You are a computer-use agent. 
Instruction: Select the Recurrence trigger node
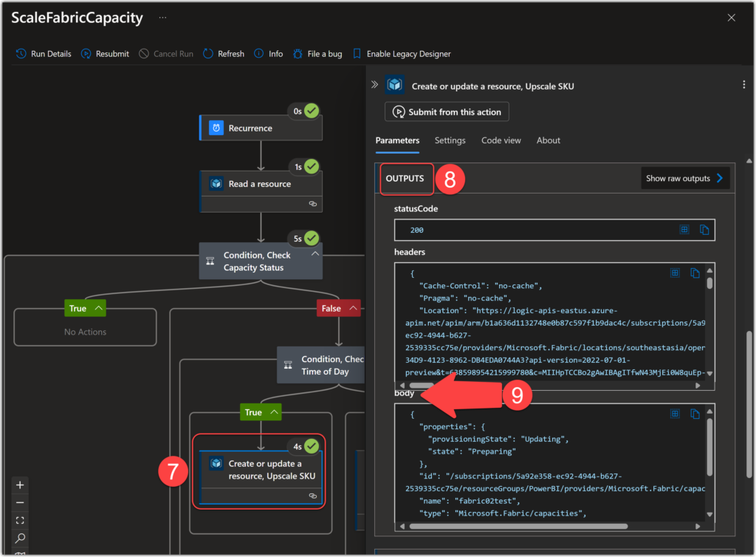[261, 128]
